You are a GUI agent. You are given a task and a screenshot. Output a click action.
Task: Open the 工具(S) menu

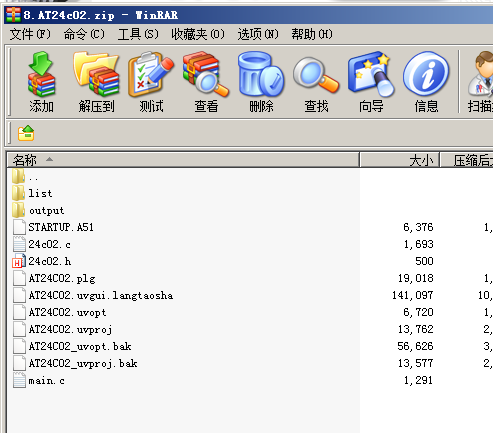(x=138, y=34)
